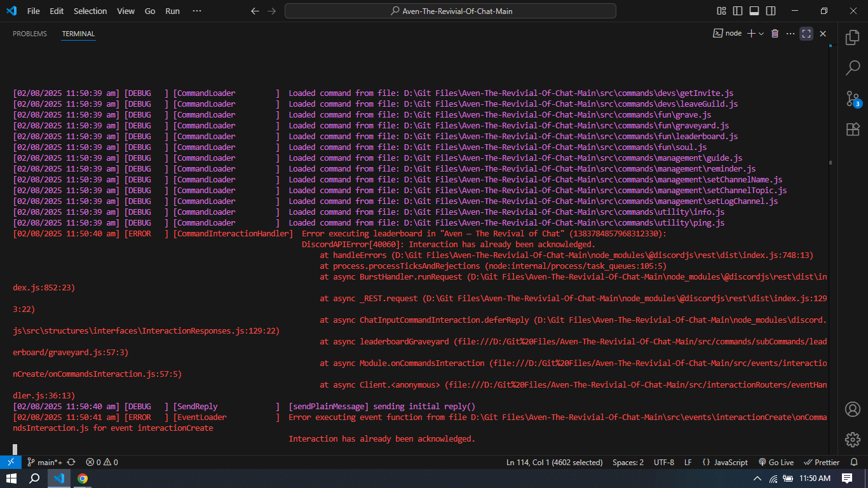The width and height of the screenshot is (868, 488).
Task: Open the remote window indicator in status bar
Action: 11,462
